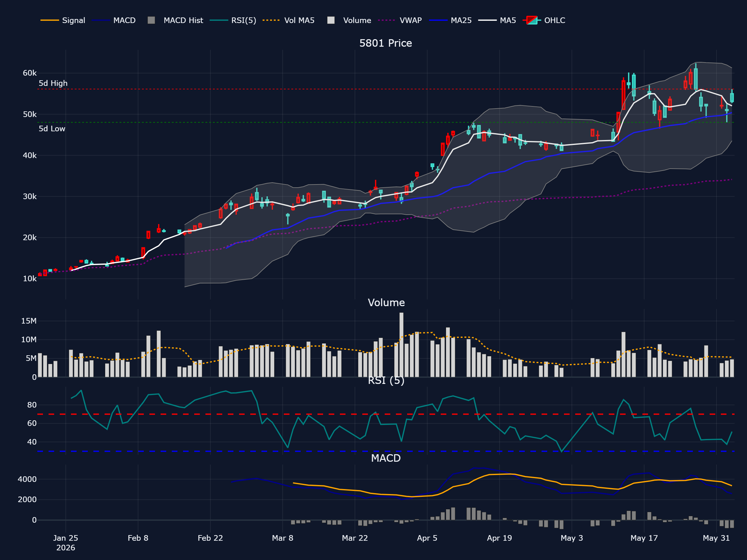Click the "Apr 19" date label
Viewport: 747px width, 560px height.
499,538
